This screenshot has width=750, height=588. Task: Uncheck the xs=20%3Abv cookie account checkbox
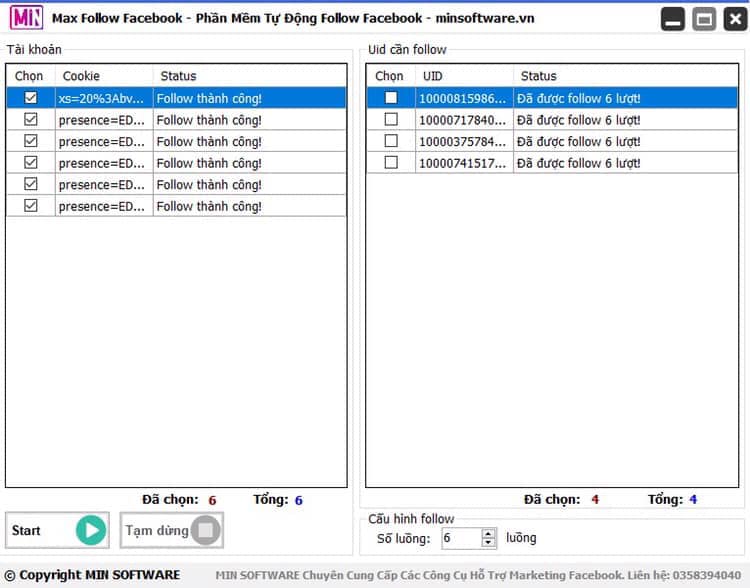point(31,98)
